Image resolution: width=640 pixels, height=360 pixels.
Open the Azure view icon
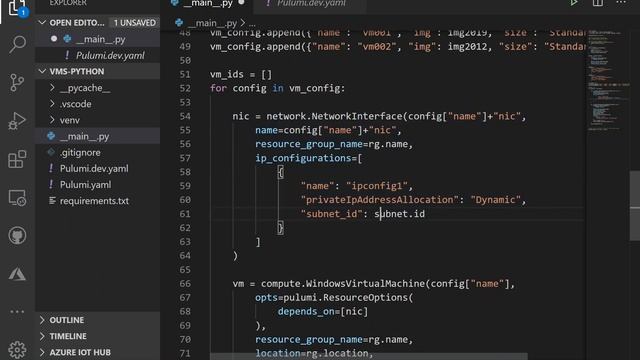[x=17, y=274]
